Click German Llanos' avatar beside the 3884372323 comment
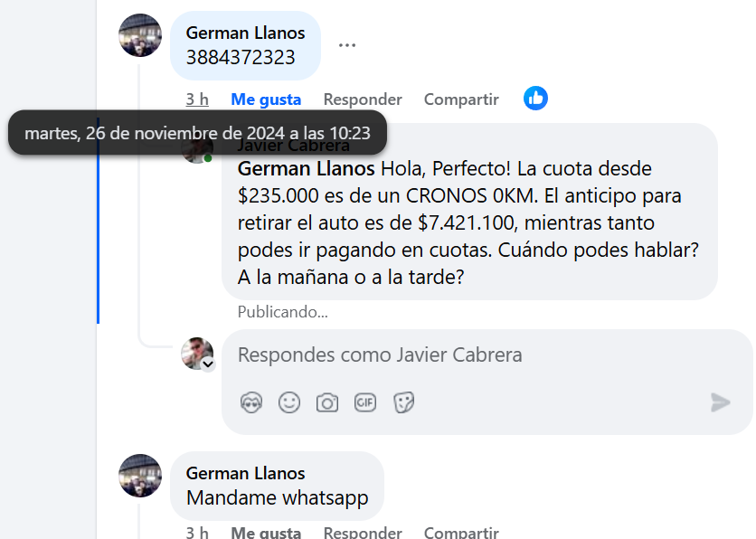The width and height of the screenshot is (756, 539). pos(140,35)
